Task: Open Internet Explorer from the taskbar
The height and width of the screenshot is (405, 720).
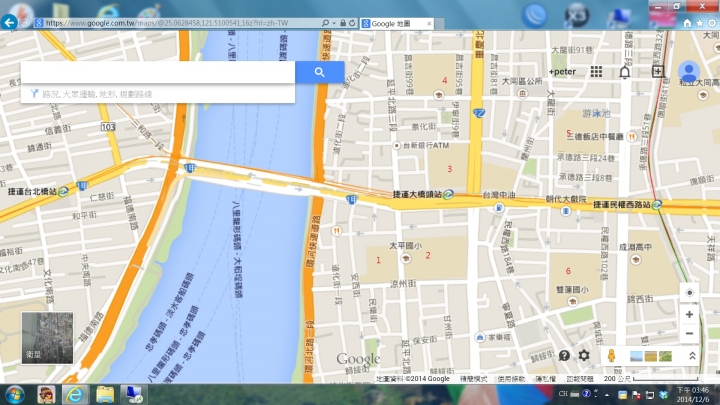Action: click(75, 395)
